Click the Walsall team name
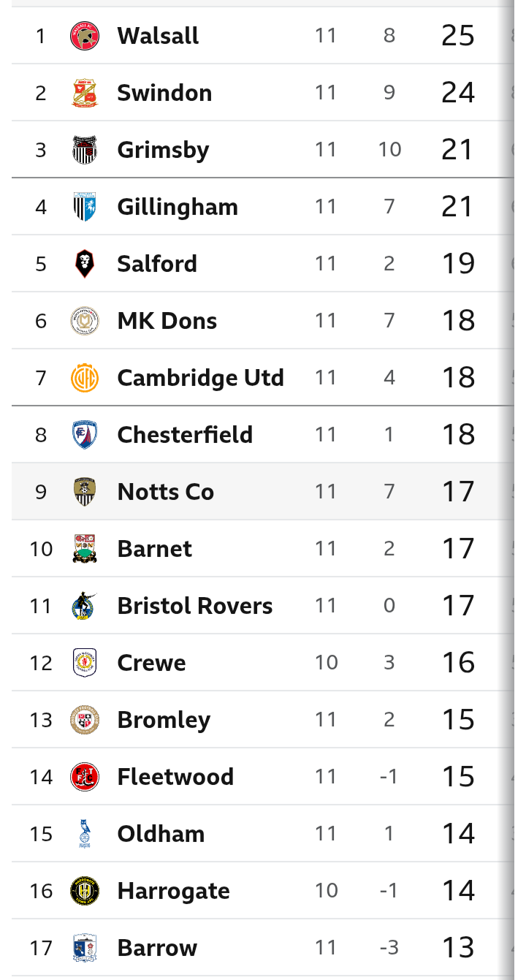The width and height of the screenshot is (526, 980). (158, 36)
